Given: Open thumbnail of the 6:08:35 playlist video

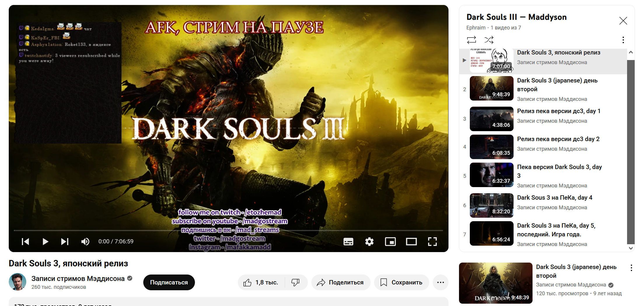Looking at the screenshot, I should [x=492, y=147].
